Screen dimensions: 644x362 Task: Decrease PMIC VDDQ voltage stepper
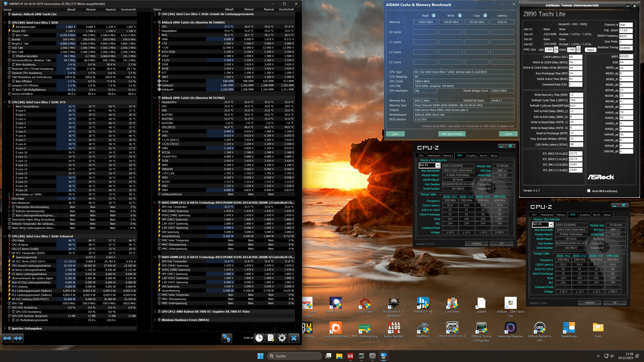click(x=578, y=51)
